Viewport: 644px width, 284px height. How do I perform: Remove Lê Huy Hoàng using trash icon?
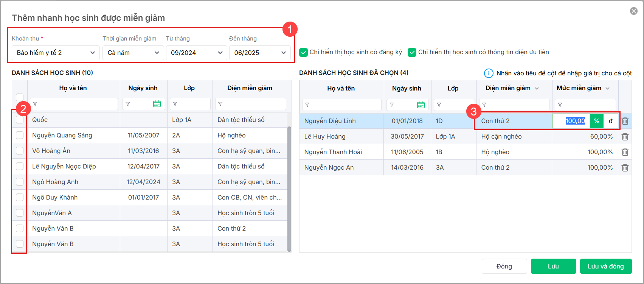(625, 137)
